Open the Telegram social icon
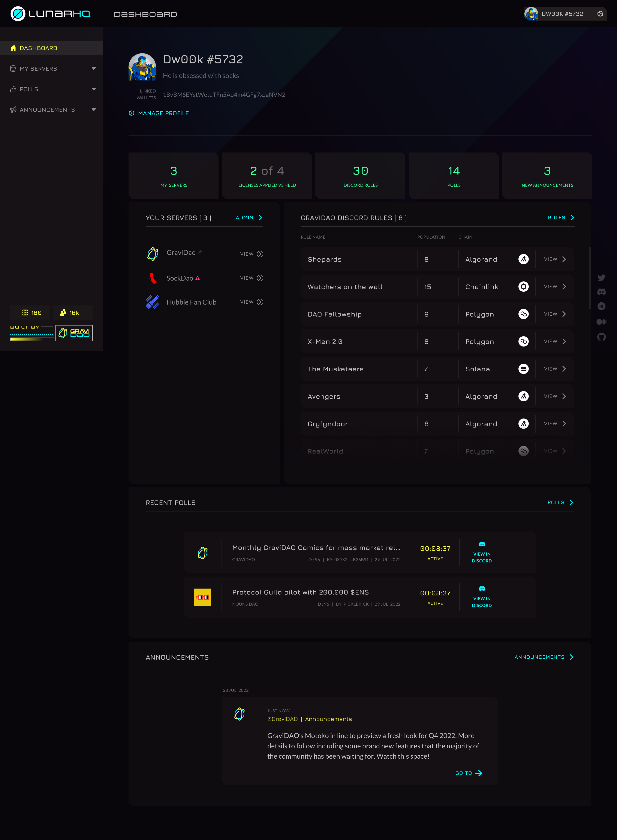The image size is (617, 840). 601,306
